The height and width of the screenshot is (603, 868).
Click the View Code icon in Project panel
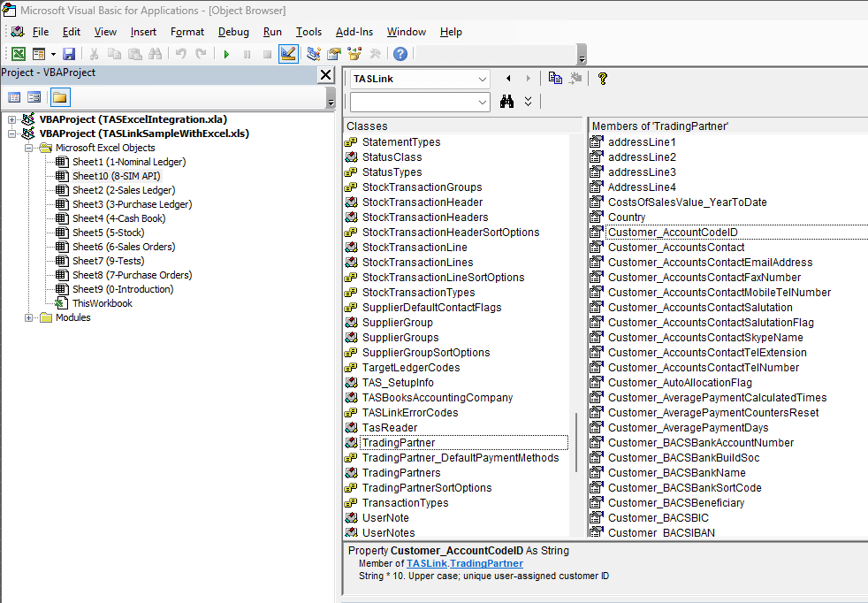point(14,97)
